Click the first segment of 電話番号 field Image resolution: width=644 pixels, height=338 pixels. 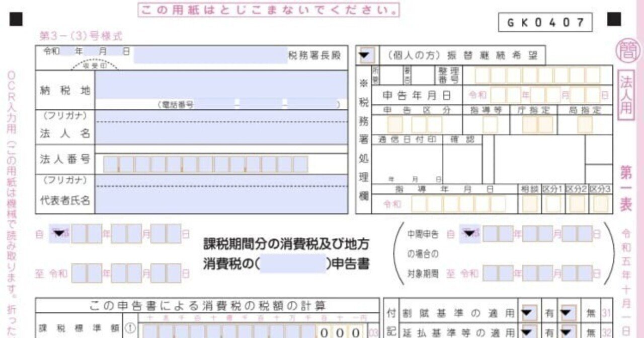(214, 104)
